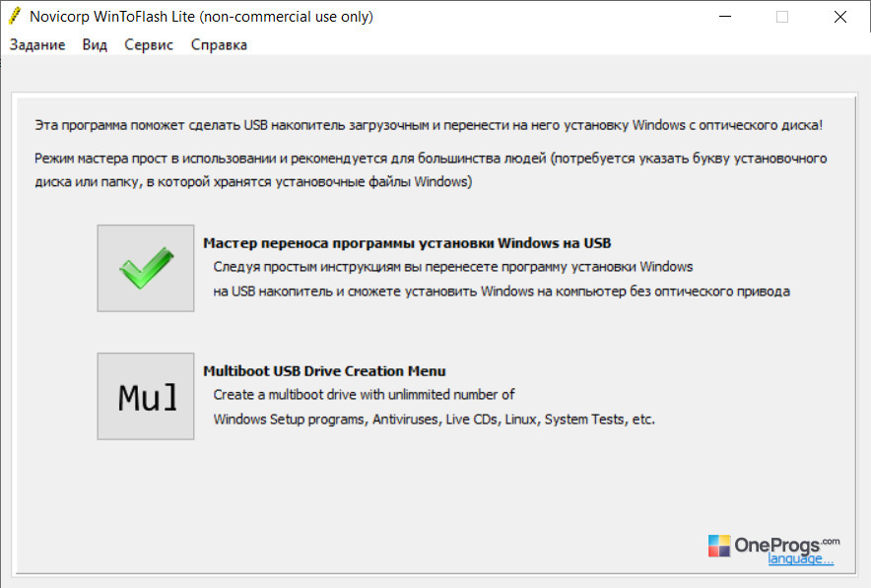Click the WinToFlash pencil icon in title bar
Image resolution: width=871 pixels, height=588 pixels.
pyautogui.click(x=15, y=16)
